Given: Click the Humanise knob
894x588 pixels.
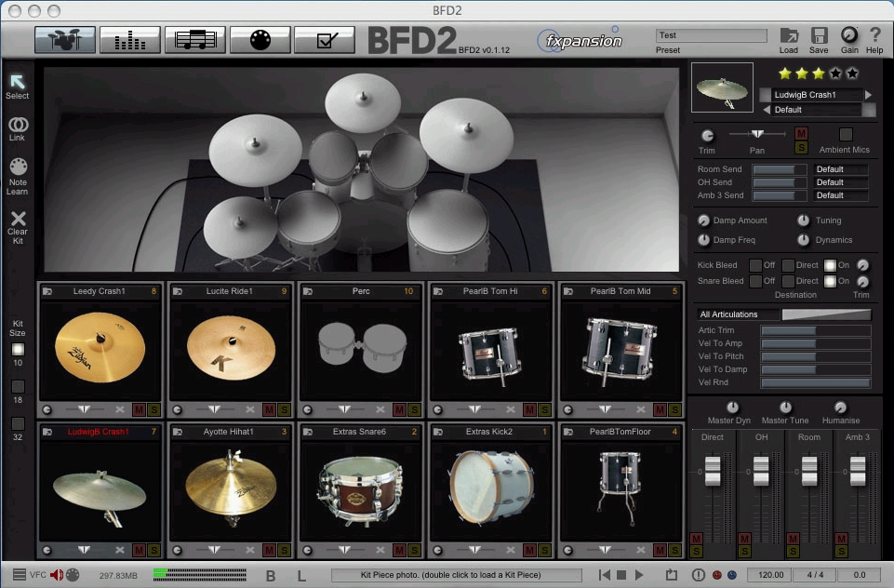Looking at the screenshot, I should click(840, 408).
